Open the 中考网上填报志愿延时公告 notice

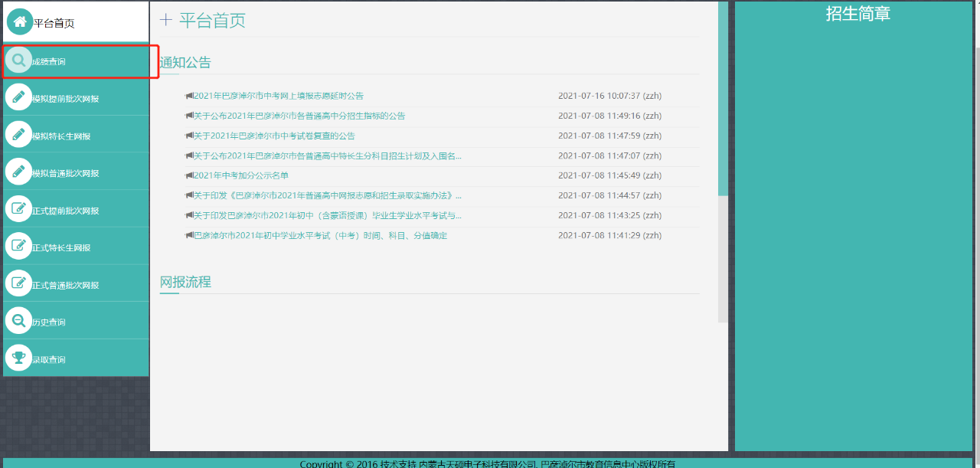278,96
